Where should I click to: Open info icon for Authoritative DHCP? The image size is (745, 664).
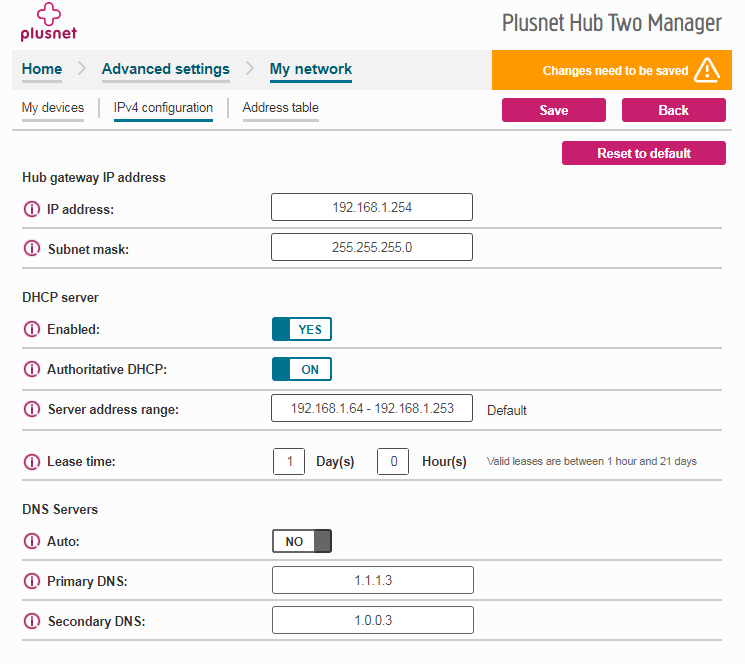tap(31, 369)
